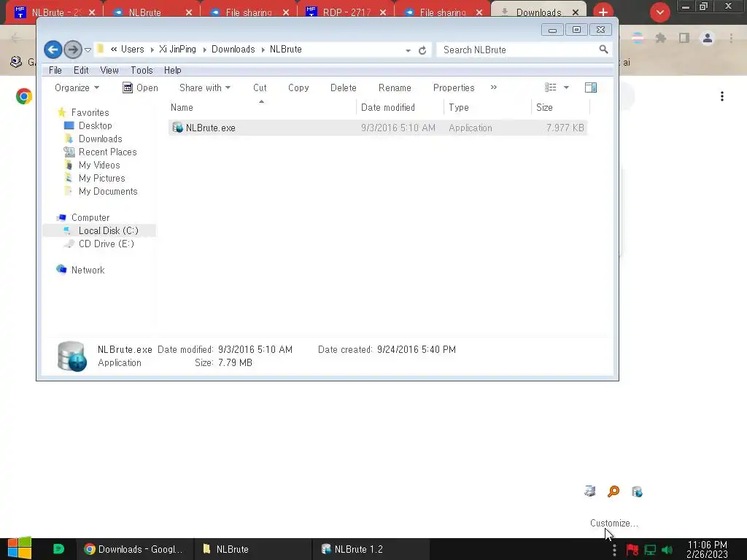Open Recent Places in the sidebar
Viewport: 747px width, 560px height.
(x=108, y=152)
